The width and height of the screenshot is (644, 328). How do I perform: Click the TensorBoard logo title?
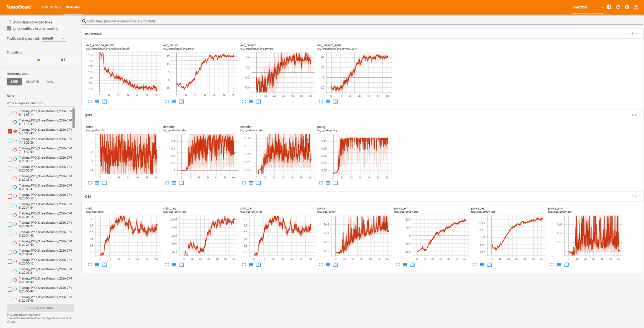point(18,7)
